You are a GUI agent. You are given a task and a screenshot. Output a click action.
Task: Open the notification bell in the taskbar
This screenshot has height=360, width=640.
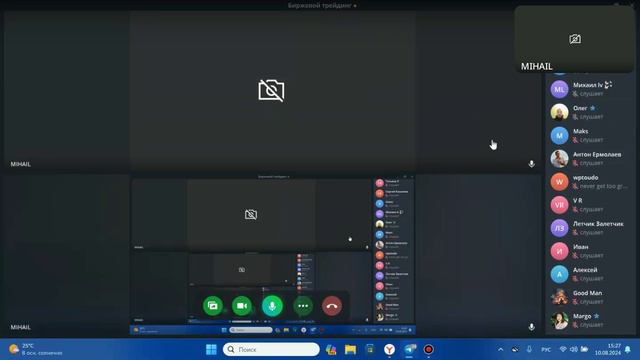click(628, 349)
